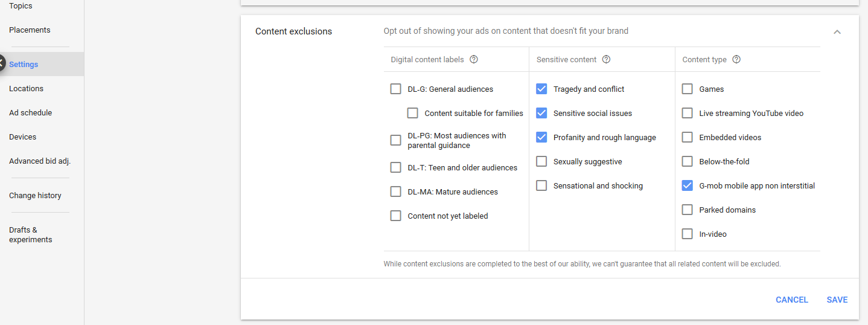Image resolution: width=868 pixels, height=325 pixels.
Task: Select the Below-the-fold checkbox
Action: click(x=687, y=161)
